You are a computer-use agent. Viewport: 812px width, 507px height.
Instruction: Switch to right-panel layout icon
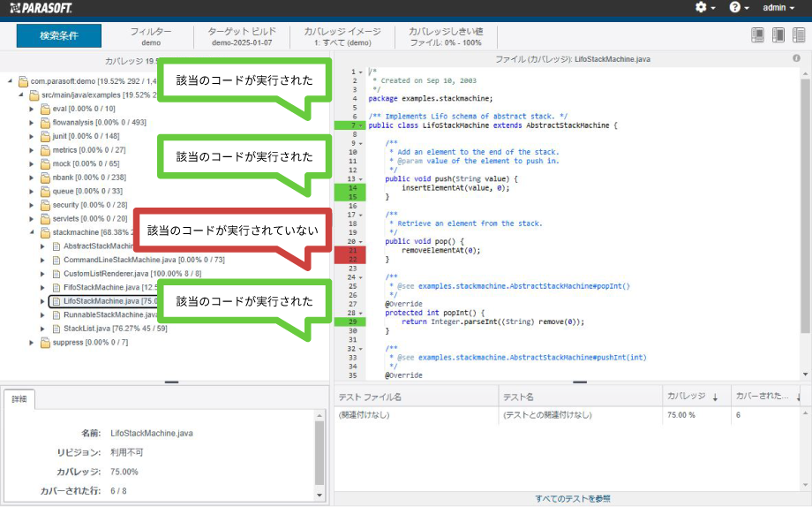click(x=799, y=34)
